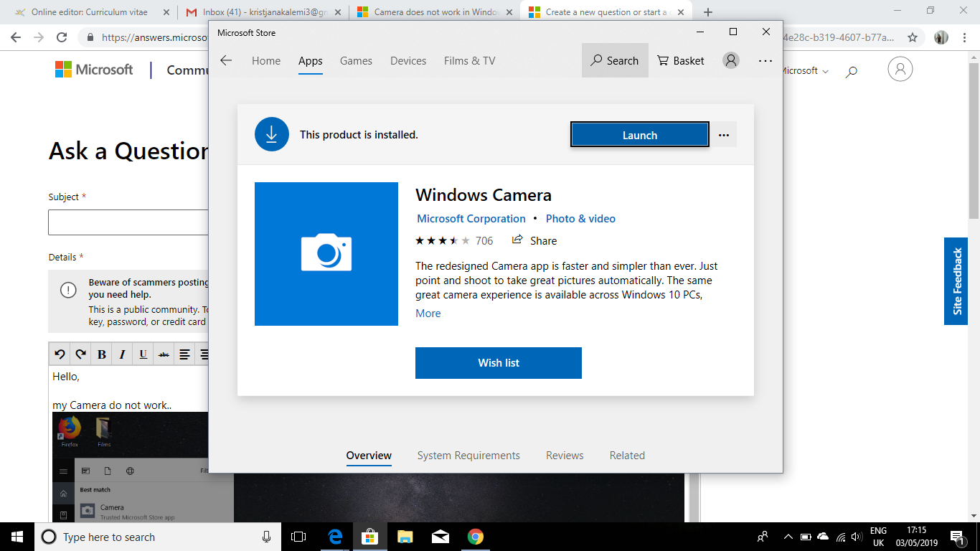Open the Mail app from the taskbar
This screenshot has height=551, width=980.
440,537
